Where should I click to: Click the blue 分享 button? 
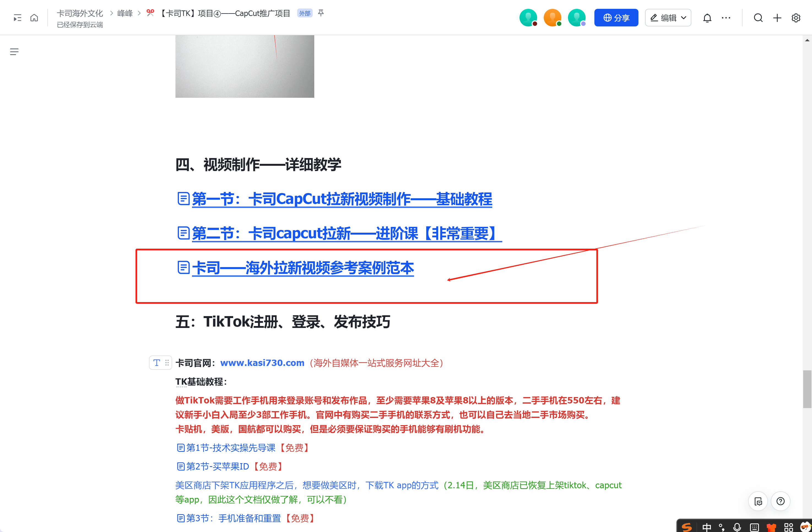616,18
